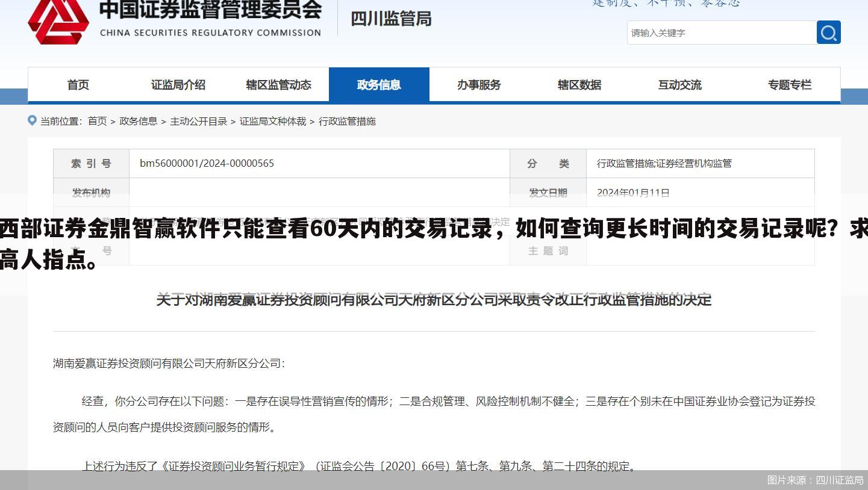868x490 pixels.
Task: Click the 主题词 table label
Action: click(x=548, y=250)
